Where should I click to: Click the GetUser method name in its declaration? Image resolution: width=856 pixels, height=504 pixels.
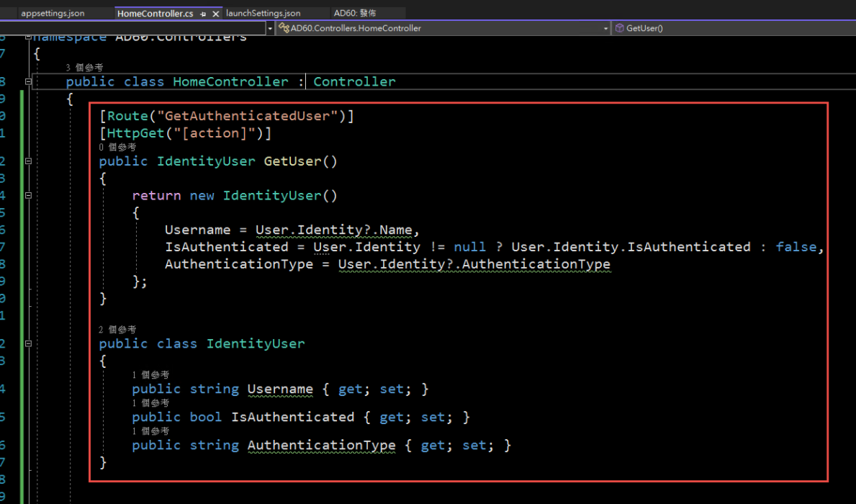click(x=292, y=161)
